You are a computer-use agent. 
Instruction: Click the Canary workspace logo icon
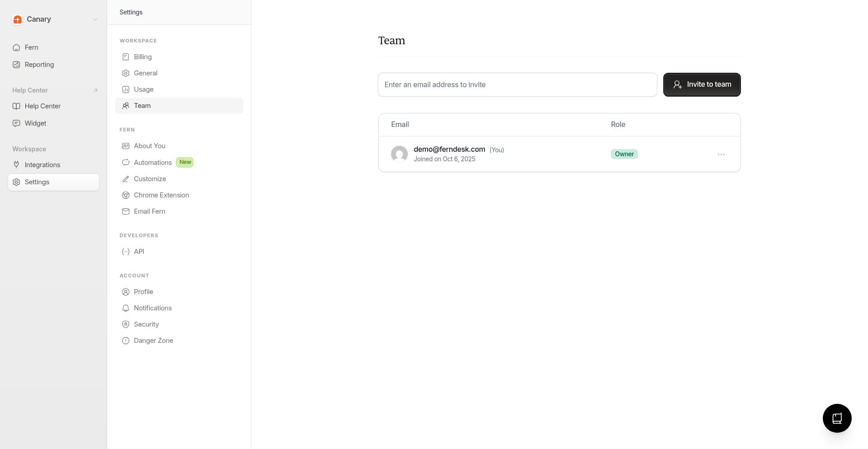[18, 19]
